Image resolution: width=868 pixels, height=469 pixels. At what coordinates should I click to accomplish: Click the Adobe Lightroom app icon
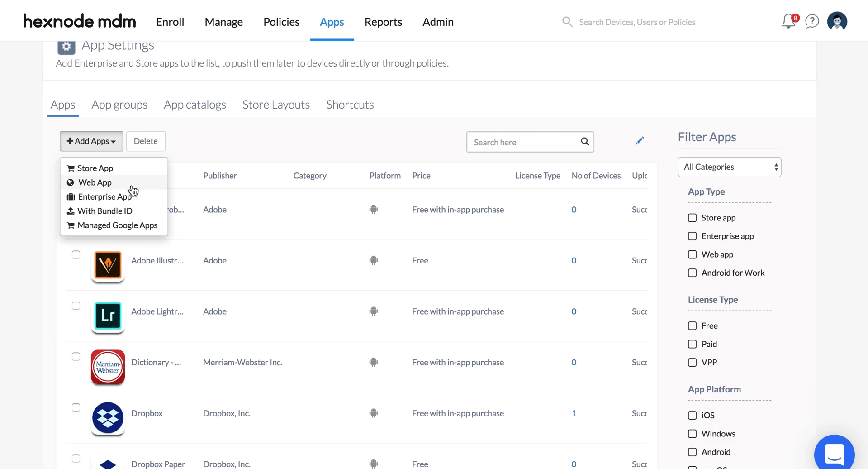(x=108, y=316)
